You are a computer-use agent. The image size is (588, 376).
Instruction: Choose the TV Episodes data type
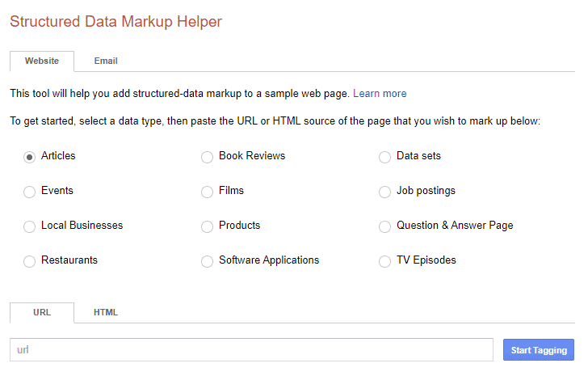pos(384,261)
